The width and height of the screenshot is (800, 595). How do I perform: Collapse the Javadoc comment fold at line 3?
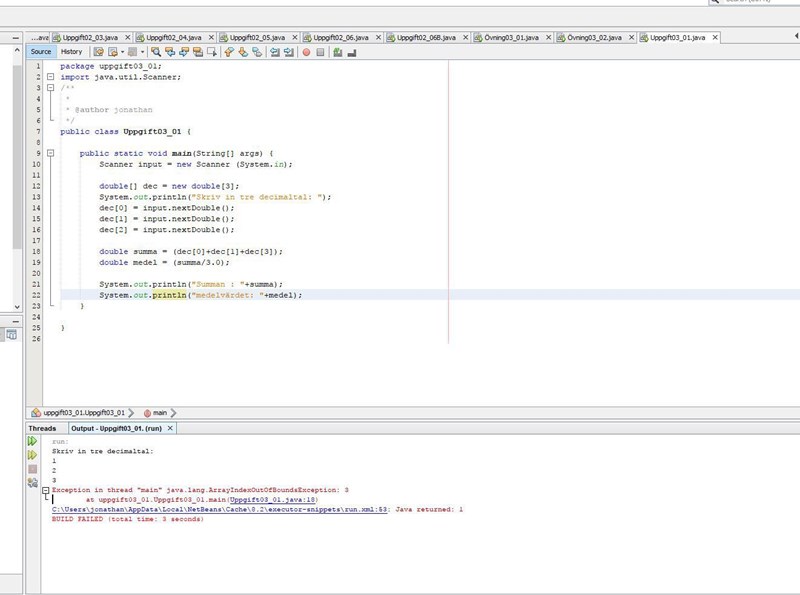[49, 88]
